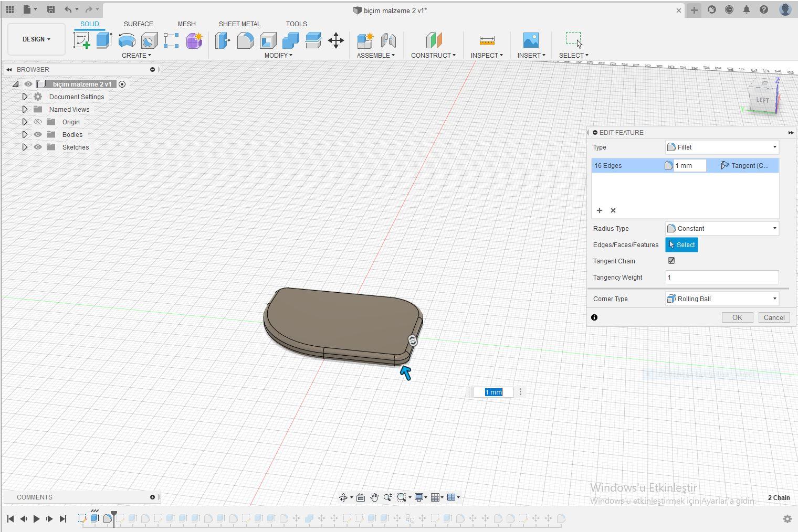The height and width of the screenshot is (532, 798).
Task: Select the Joint tool icon
Action: [x=388, y=40]
